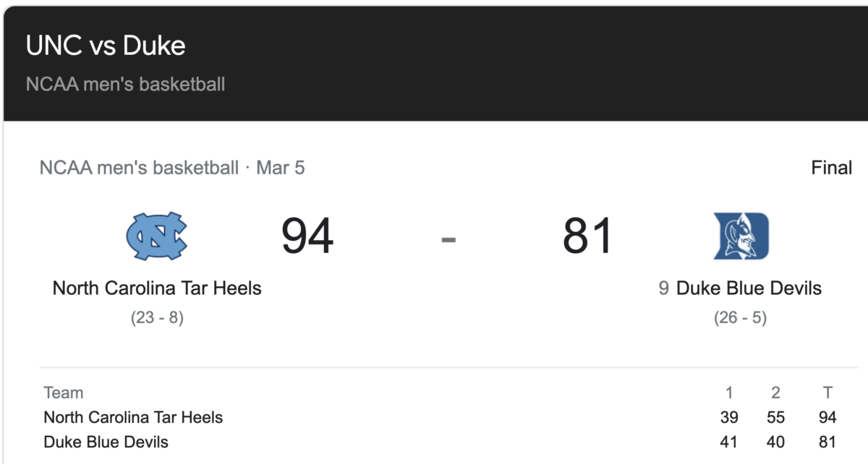Select the first half column header 1
Image resolution: width=868 pixels, height=464 pixels.
[x=729, y=393]
